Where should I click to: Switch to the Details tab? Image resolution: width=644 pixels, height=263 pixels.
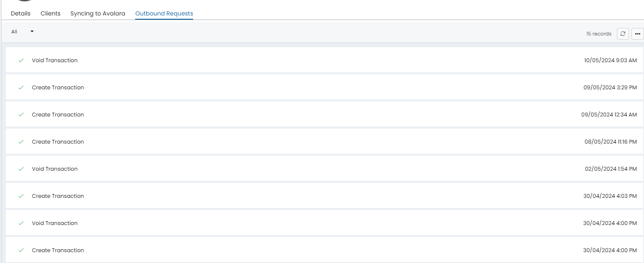click(20, 13)
